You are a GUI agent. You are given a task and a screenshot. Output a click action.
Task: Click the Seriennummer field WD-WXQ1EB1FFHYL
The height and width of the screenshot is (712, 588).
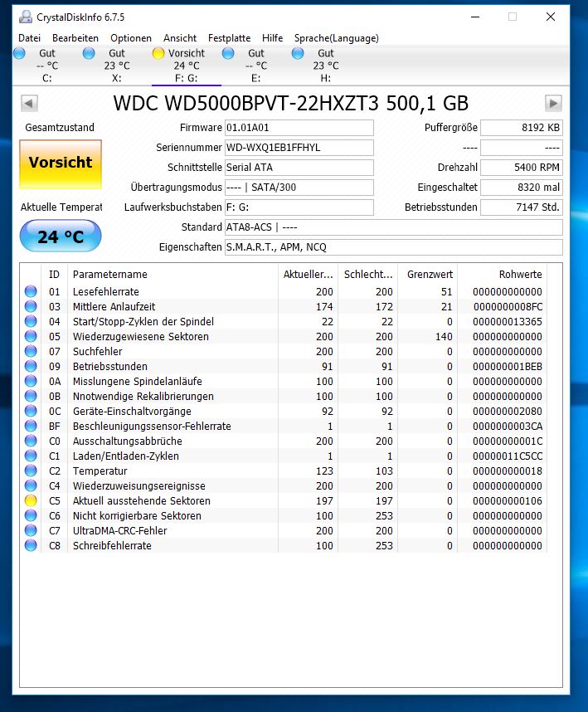tap(299, 148)
